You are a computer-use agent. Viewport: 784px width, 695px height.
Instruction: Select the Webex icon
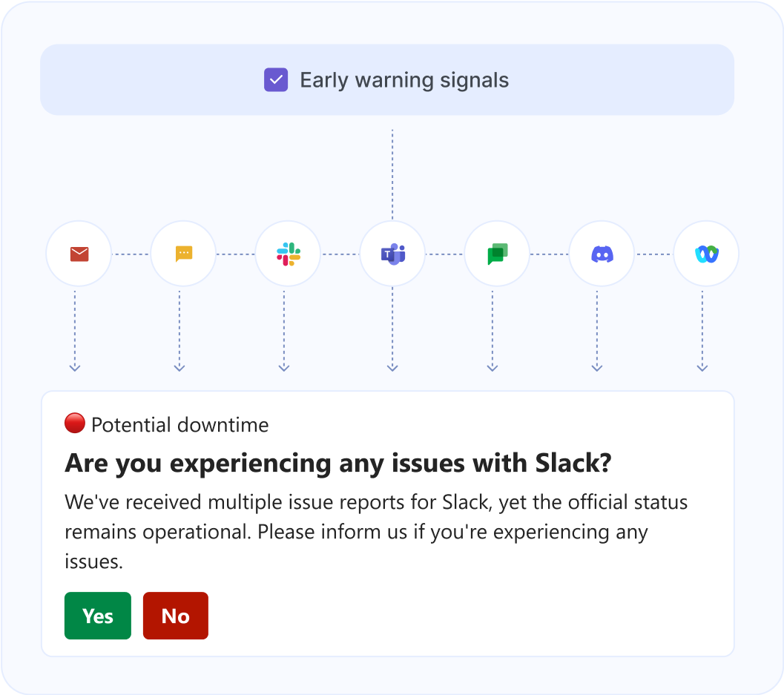click(x=705, y=253)
